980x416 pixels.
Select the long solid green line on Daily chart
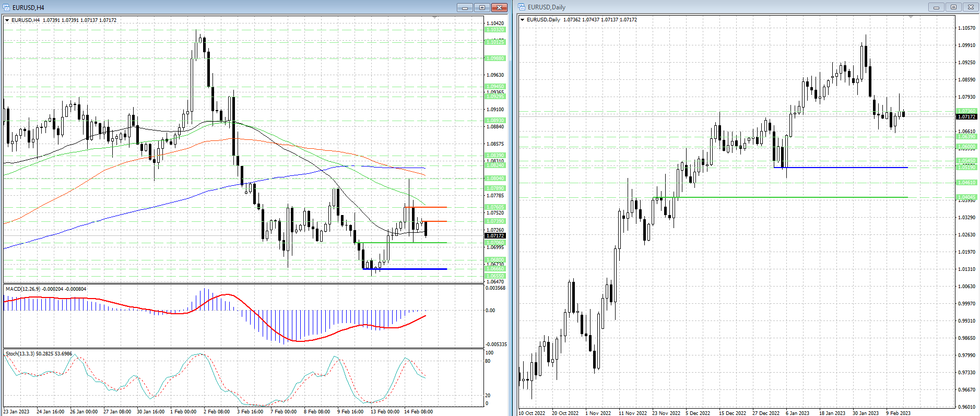[780, 197]
